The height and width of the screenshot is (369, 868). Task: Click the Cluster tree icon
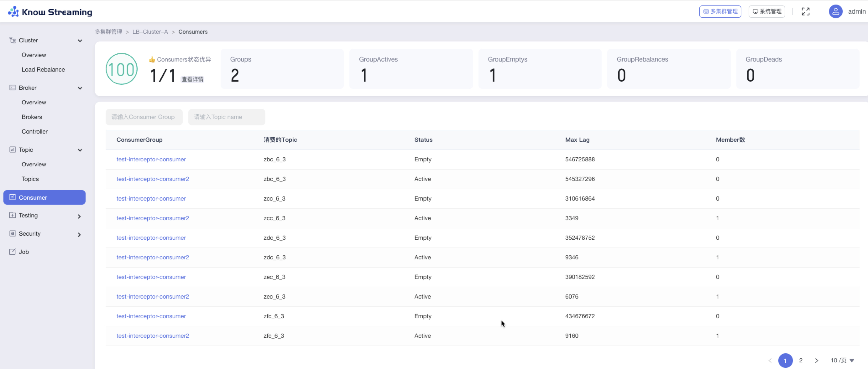click(x=13, y=40)
